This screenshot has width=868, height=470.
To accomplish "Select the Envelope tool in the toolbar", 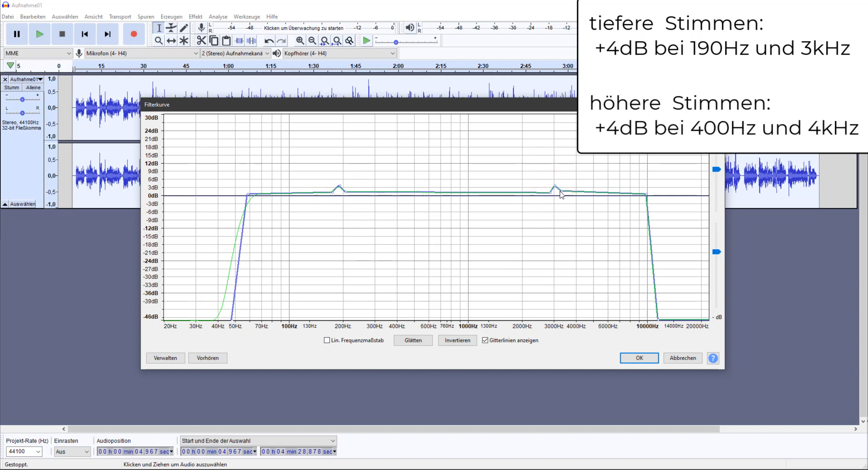I will pyautogui.click(x=171, y=28).
